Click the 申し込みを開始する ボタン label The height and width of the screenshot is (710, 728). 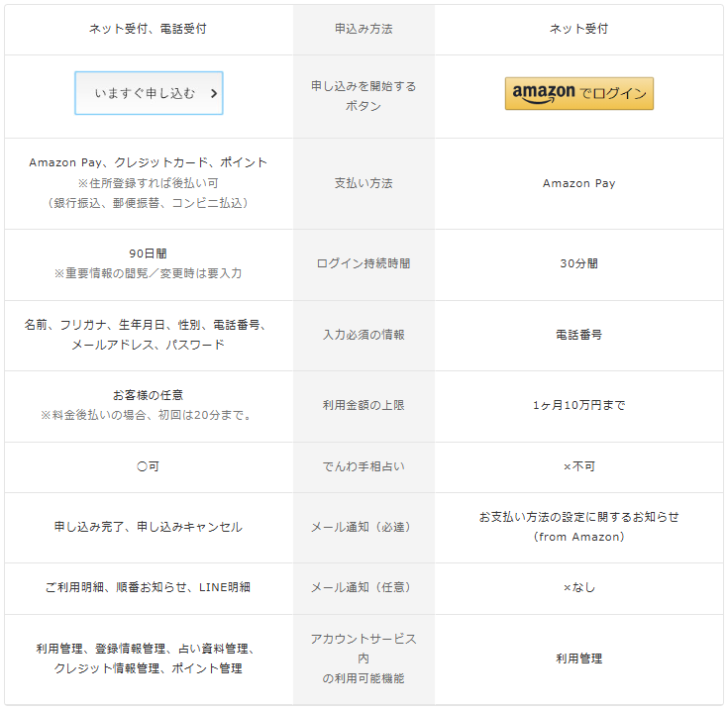click(x=364, y=96)
